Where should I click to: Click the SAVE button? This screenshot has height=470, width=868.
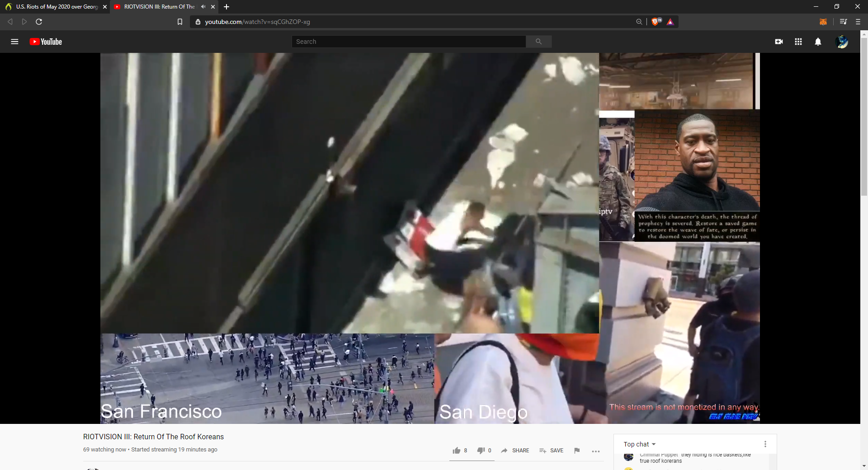551,451
